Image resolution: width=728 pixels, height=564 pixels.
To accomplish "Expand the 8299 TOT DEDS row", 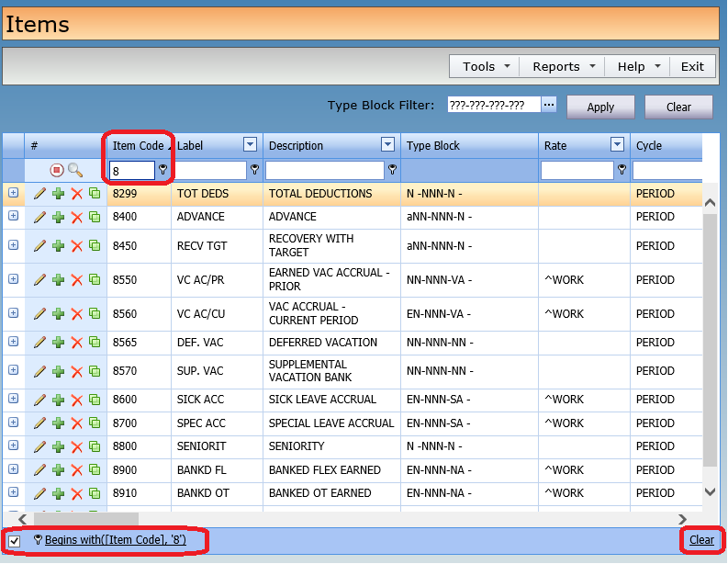I will coord(13,194).
